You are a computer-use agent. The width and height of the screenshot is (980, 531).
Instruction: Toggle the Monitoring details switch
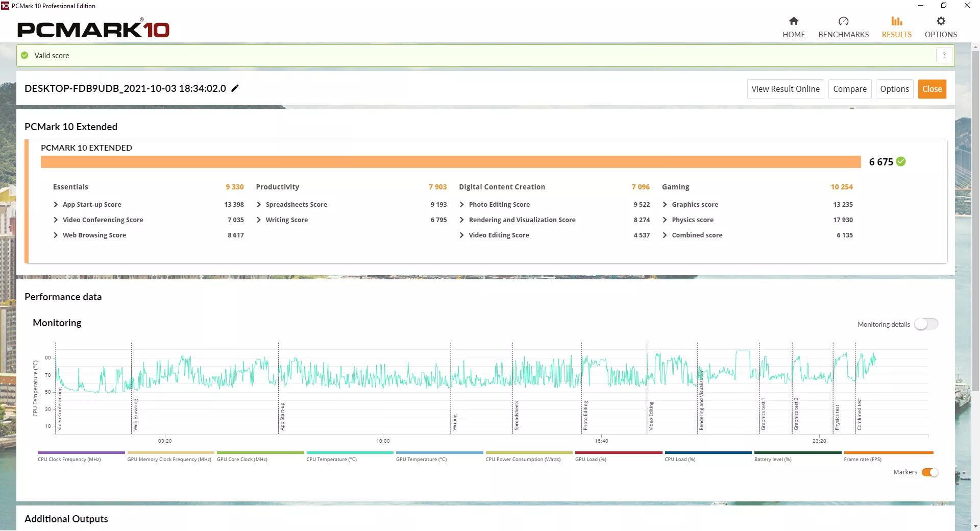[x=926, y=324]
